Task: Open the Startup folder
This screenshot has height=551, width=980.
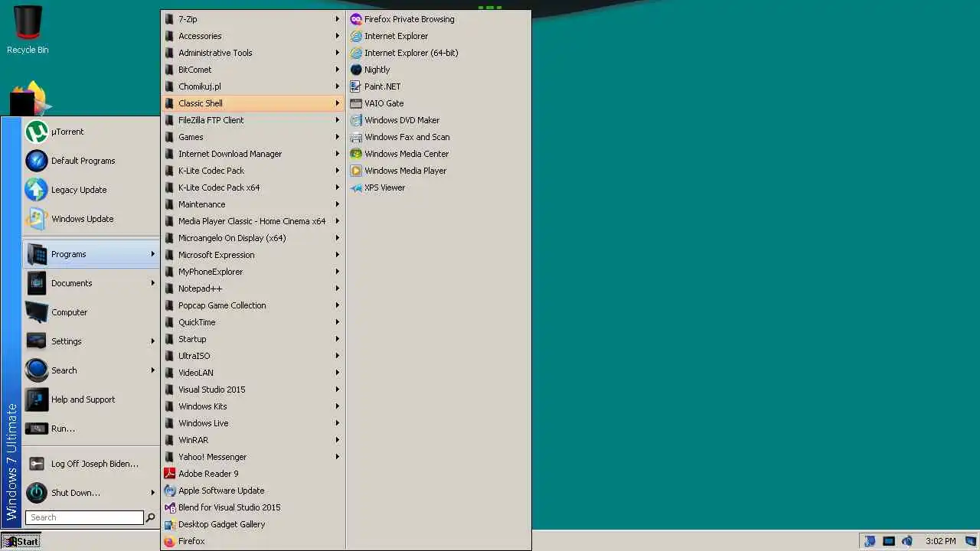Action: (x=253, y=339)
